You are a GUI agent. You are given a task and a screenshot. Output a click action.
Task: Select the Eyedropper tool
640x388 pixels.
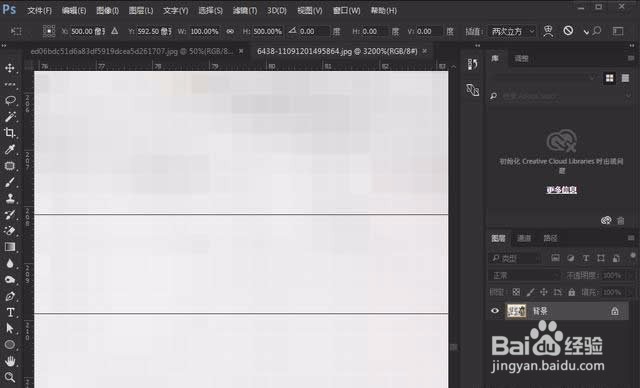pos(10,149)
